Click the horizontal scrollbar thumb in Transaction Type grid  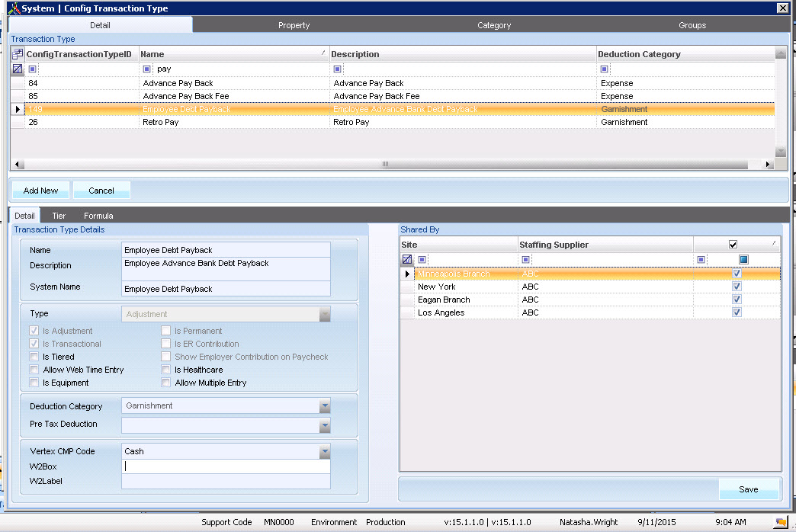(x=385, y=164)
